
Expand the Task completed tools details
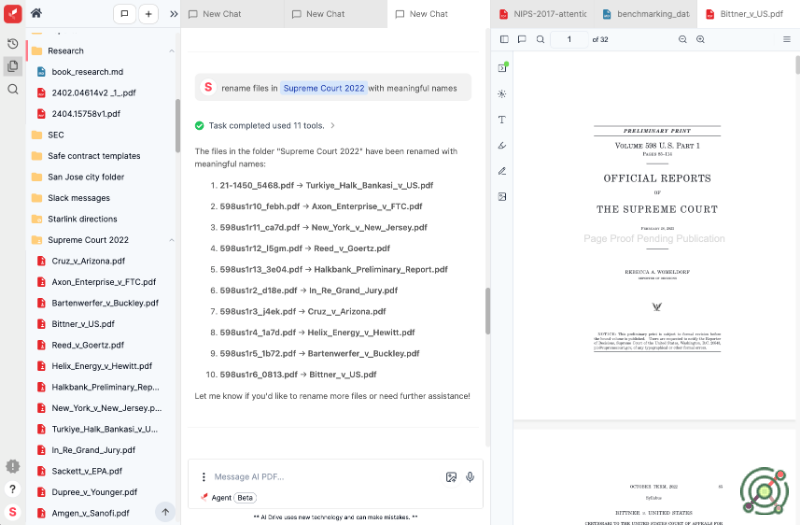point(332,125)
